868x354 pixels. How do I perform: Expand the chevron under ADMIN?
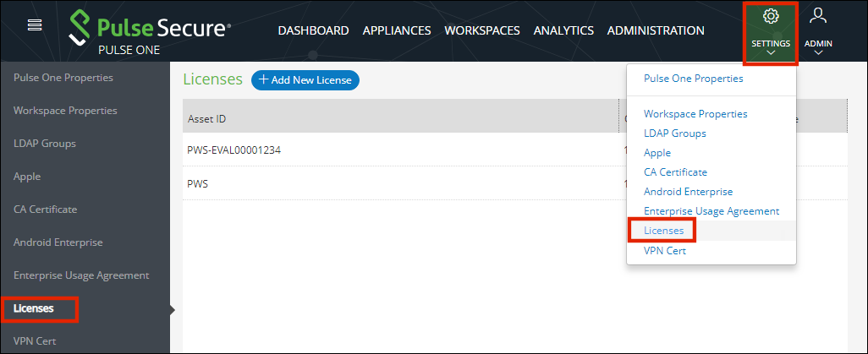(819, 53)
